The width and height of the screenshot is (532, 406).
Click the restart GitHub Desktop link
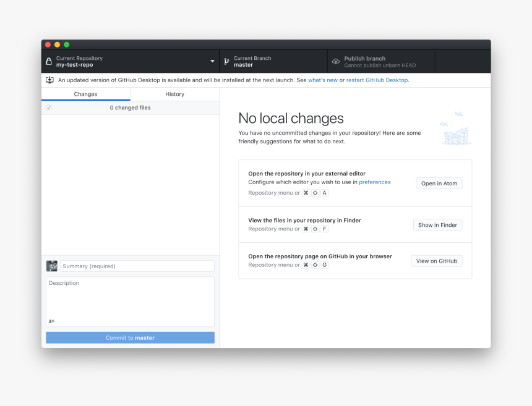[377, 80]
